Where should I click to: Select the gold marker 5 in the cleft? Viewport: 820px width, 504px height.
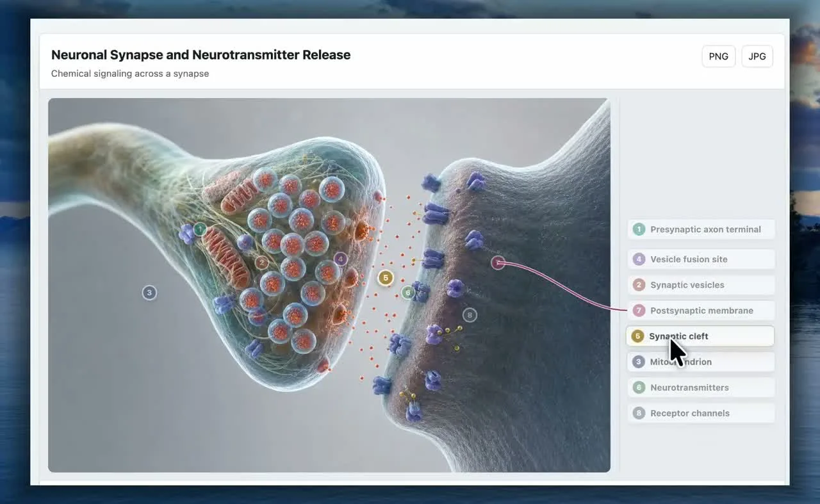pyautogui.click(x=385, y=277)
